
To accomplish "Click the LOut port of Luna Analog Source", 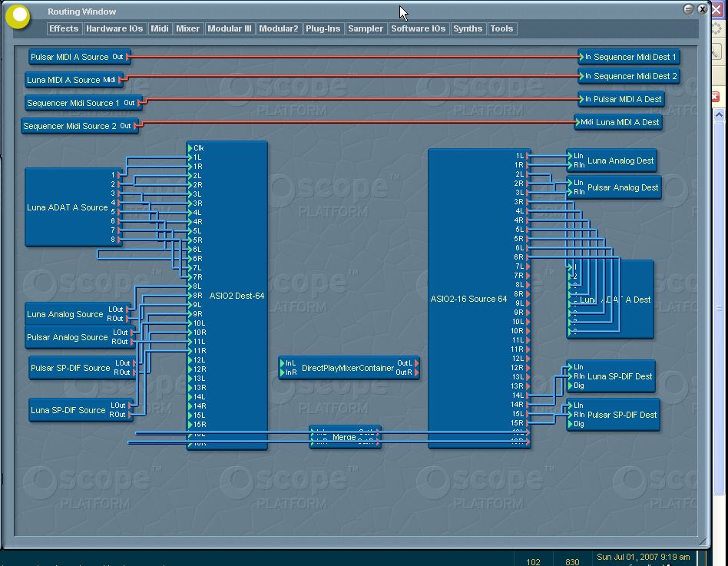I will (x=128, y=309).
